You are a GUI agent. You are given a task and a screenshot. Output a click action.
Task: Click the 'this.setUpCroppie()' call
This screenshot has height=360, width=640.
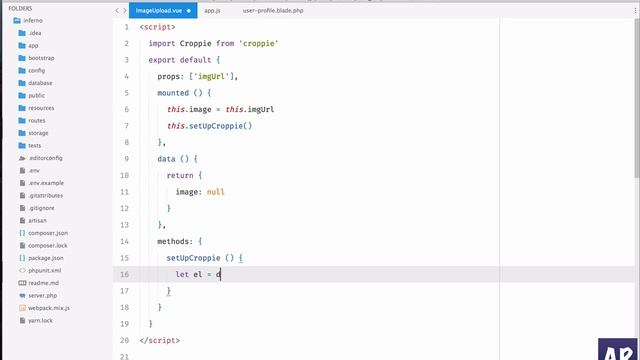point(209,126)
